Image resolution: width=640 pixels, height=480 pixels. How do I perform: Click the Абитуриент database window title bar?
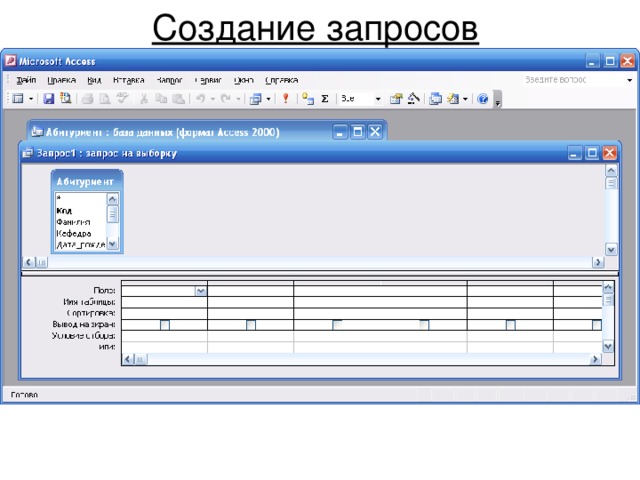pyautogui.click(x=208, y=132)
